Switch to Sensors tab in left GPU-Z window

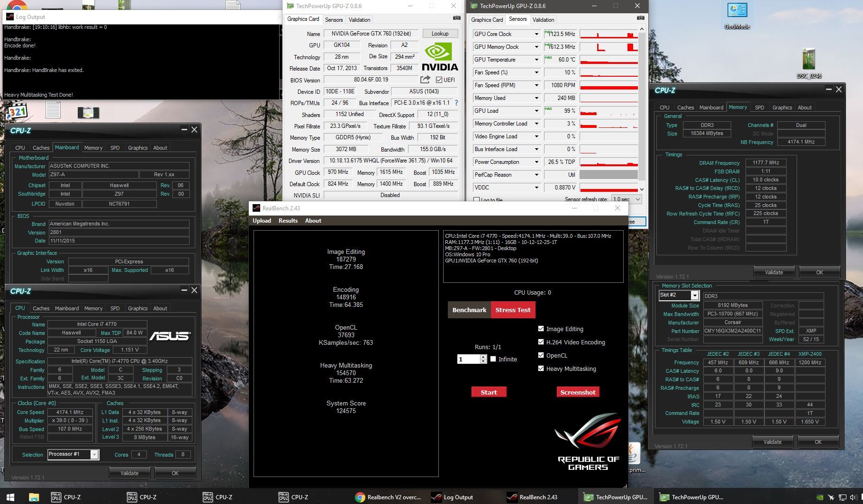(334, 19)
